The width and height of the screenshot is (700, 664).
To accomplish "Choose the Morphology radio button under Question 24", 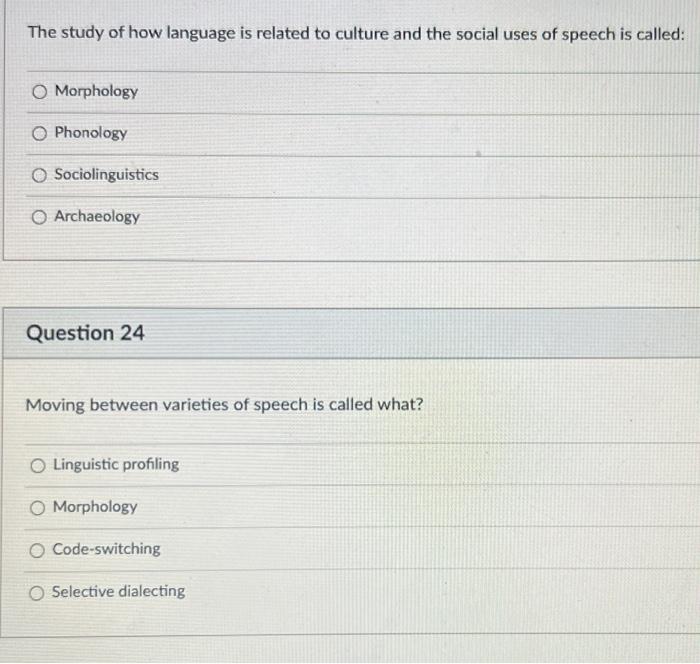I will 38,508.
